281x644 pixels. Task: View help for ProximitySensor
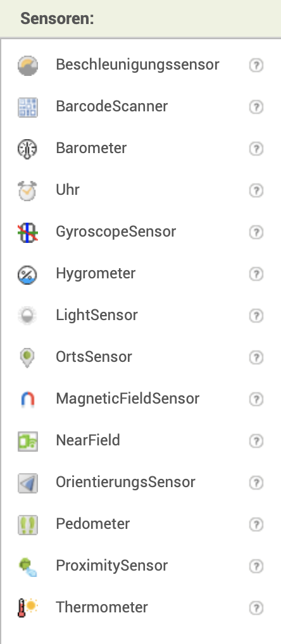[256, 566]
